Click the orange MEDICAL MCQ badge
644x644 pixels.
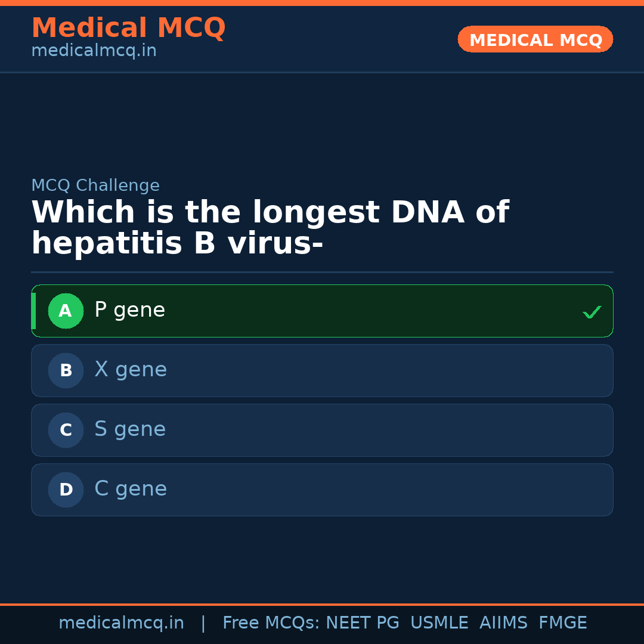coord(535,39)
